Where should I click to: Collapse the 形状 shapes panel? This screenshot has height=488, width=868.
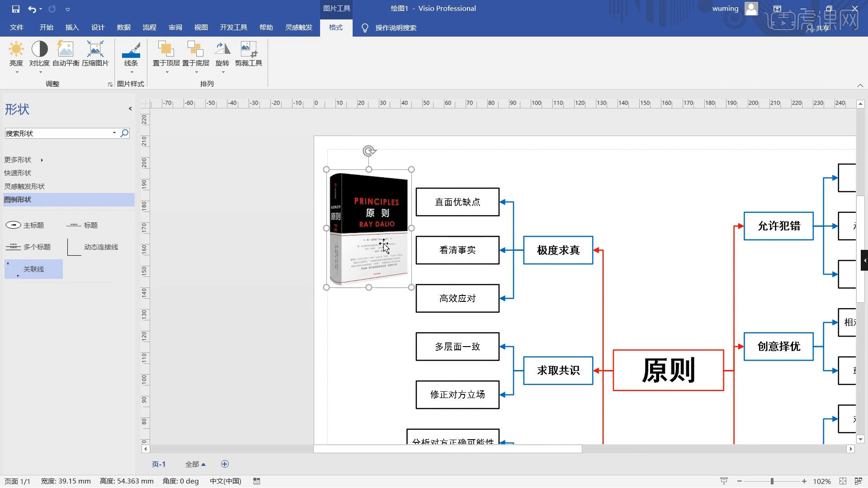click(x=130, y=108)
